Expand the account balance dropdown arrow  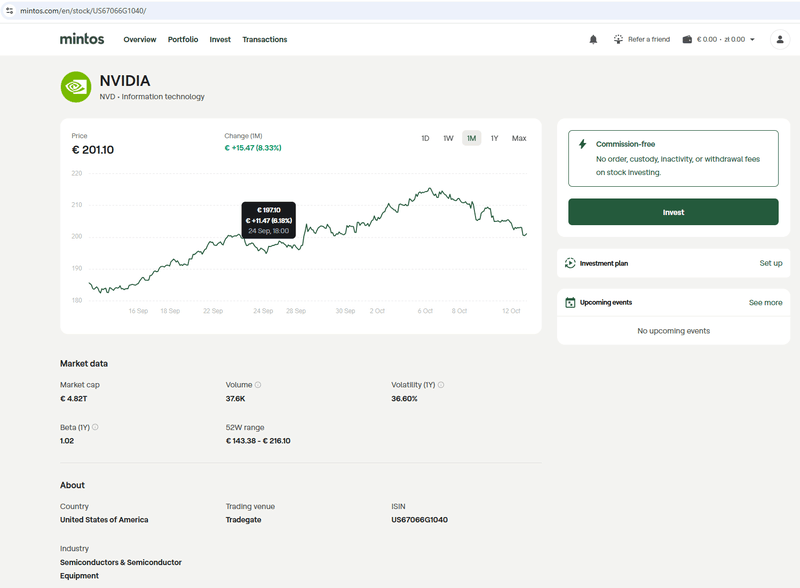752,39
